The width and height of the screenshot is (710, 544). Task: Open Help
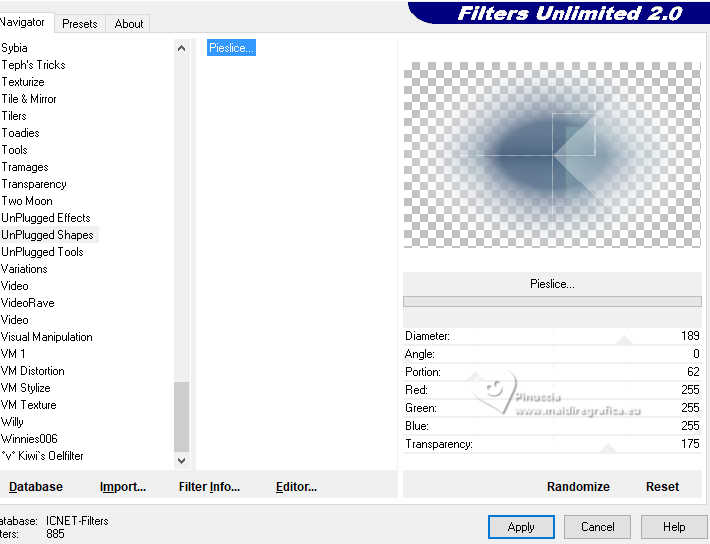(x=674, y=527)
